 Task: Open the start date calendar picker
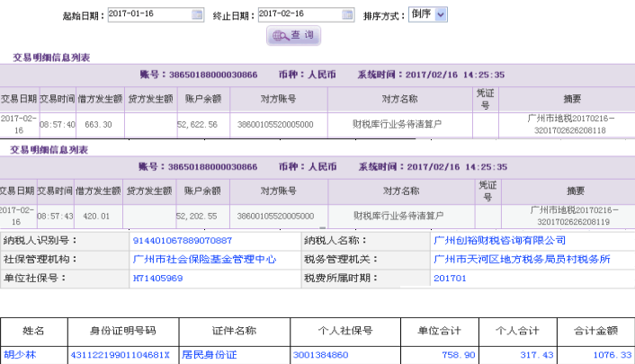point(197,15)
